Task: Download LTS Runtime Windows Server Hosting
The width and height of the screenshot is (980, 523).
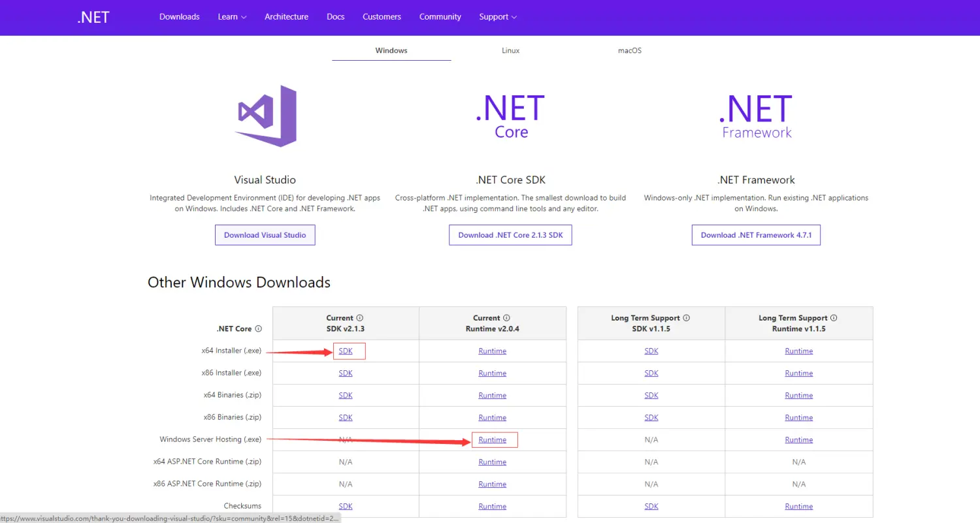Action: [x=799, y=440]
